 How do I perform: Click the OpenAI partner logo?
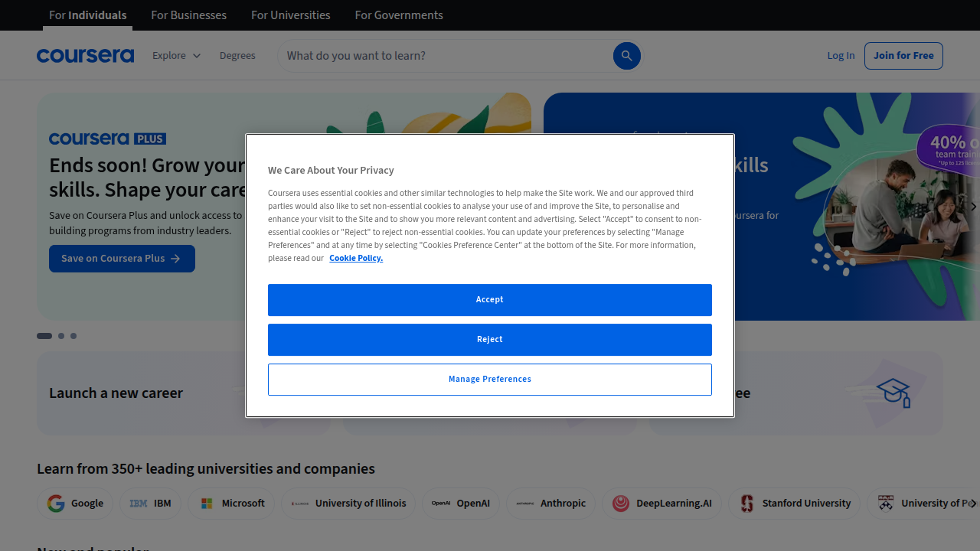[x=460, y=503]
